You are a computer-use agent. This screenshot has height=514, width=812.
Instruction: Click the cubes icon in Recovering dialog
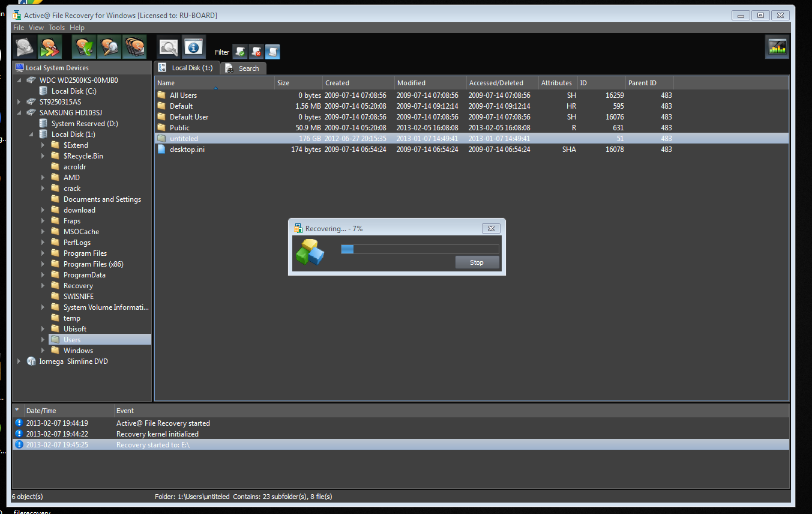click(x=310, y=252)
